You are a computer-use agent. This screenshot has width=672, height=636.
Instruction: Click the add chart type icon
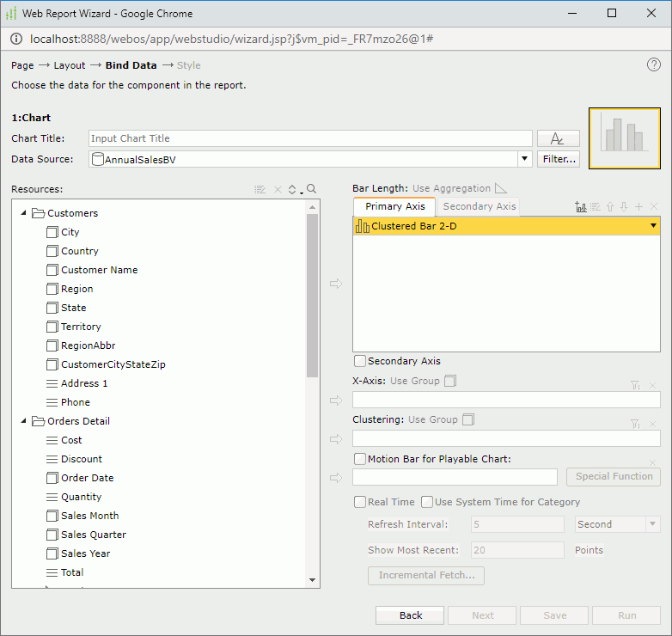pos(581,207)
